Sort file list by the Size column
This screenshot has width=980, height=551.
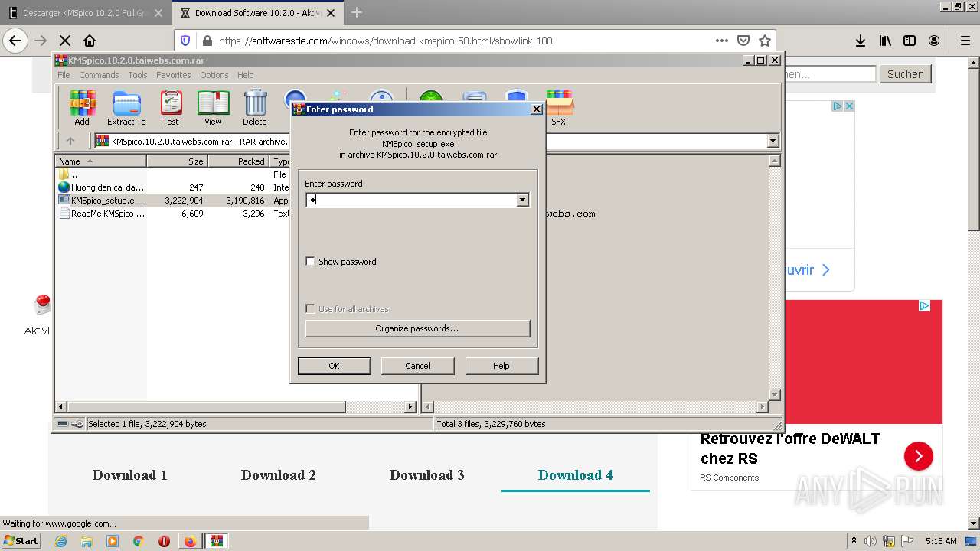click(x=177, y=161)
